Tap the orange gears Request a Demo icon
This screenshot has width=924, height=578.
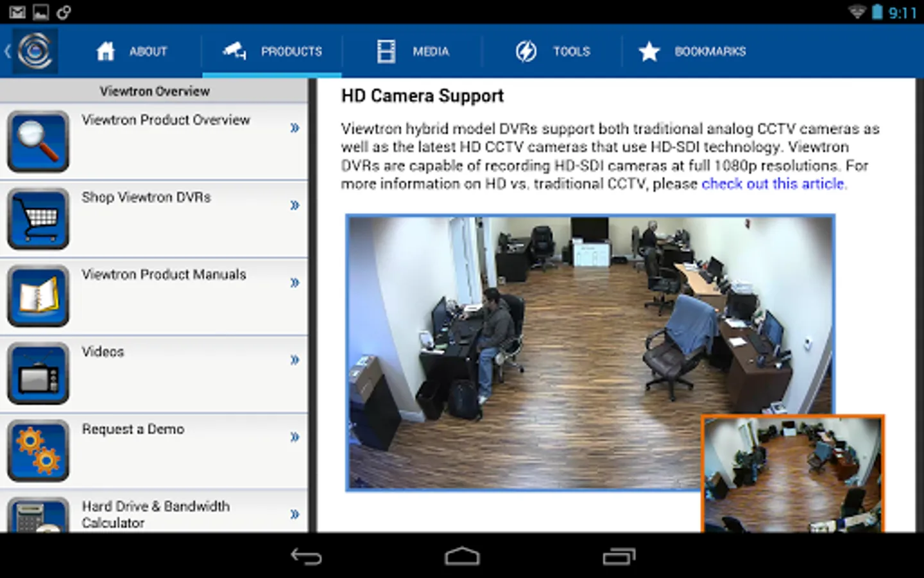[x=38, y=451]
